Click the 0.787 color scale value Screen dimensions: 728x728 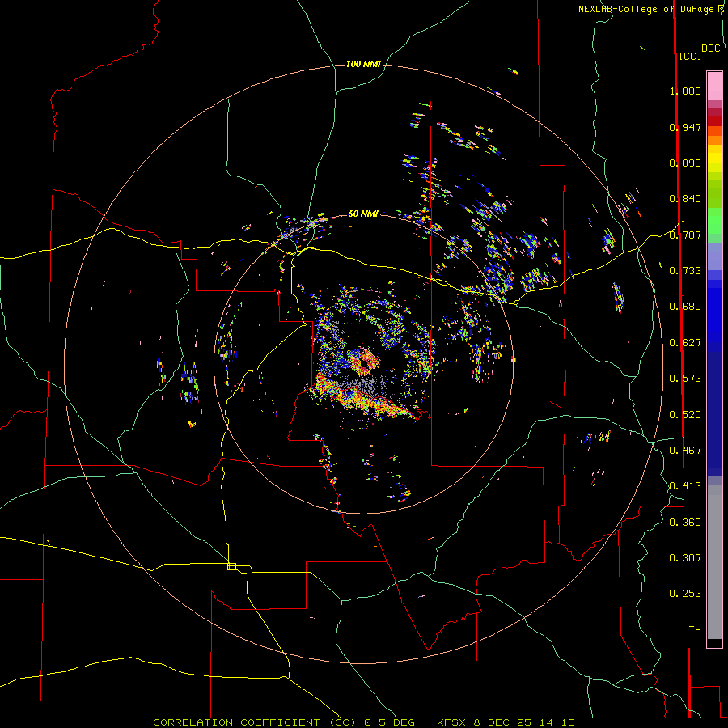click(685, 235)
